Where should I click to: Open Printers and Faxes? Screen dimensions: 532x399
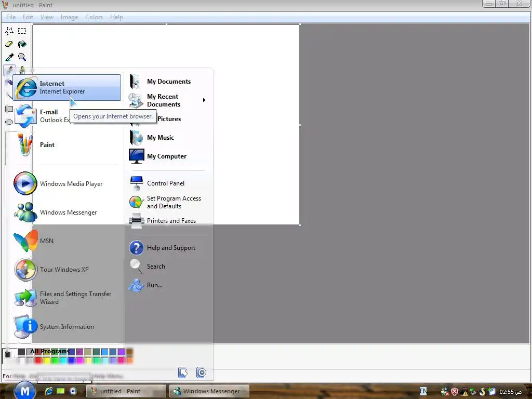[x=168, y=221]
